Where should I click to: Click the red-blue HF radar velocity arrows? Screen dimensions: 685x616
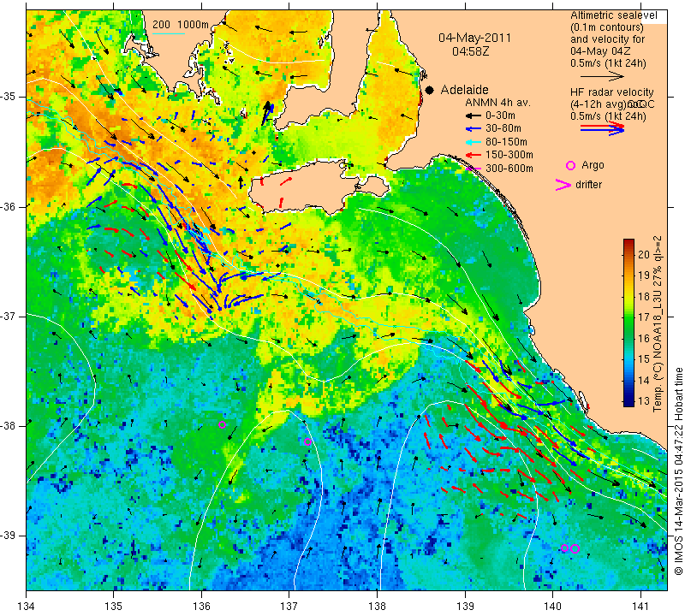(603, 128)
